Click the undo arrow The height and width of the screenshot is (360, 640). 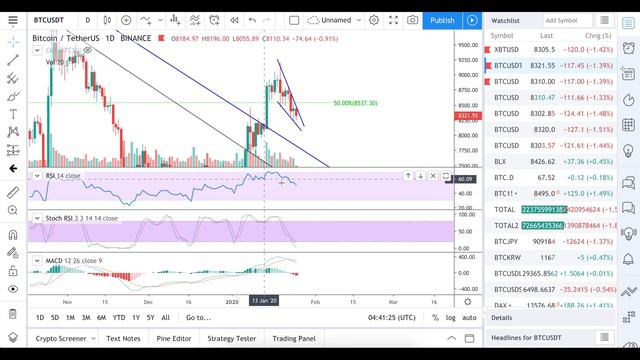click(x=252, y=20)
